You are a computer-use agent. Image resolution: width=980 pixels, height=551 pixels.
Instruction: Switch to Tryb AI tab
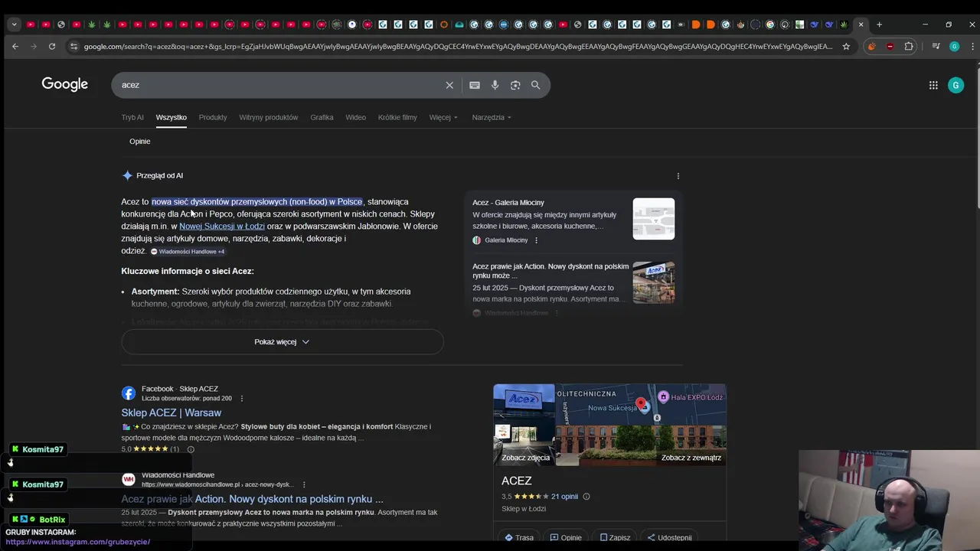[132, 117]
